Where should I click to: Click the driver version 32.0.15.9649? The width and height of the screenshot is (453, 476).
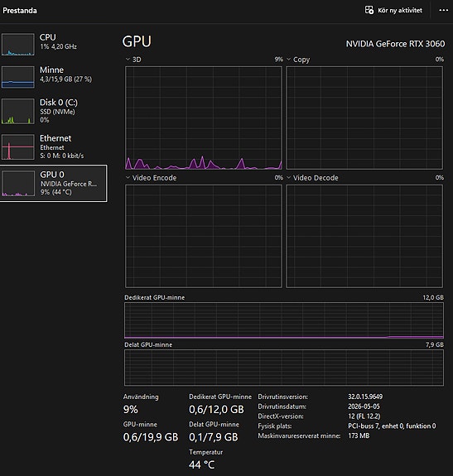click(365, 397)
